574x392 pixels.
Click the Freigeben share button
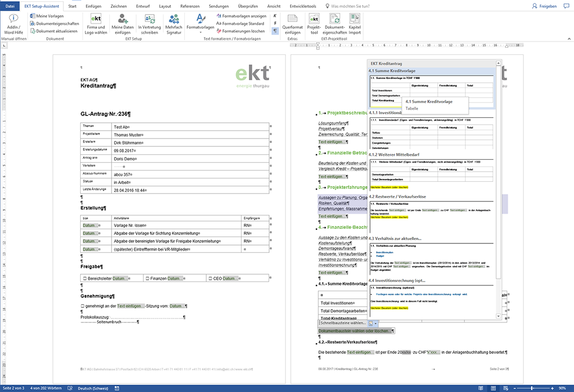[544, 6]
